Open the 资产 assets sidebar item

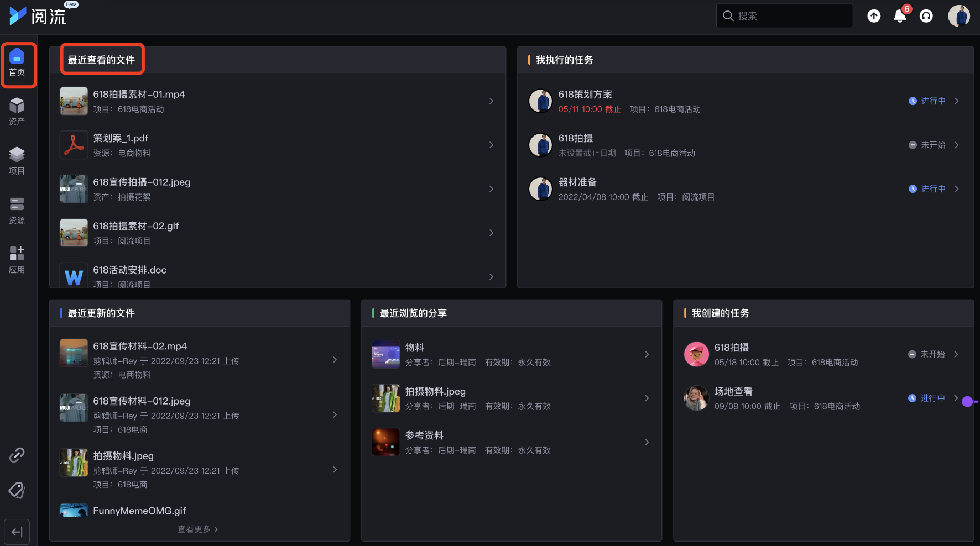17,112
